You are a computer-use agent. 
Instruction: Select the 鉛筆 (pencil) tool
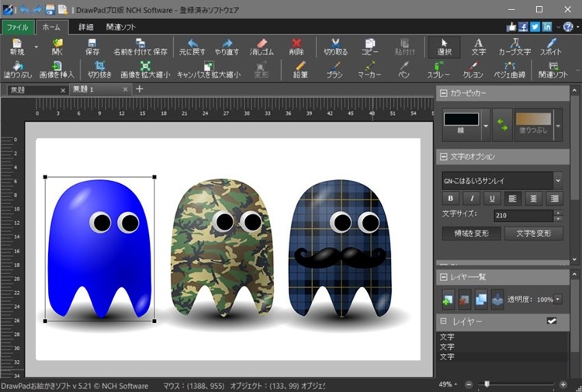300,70
